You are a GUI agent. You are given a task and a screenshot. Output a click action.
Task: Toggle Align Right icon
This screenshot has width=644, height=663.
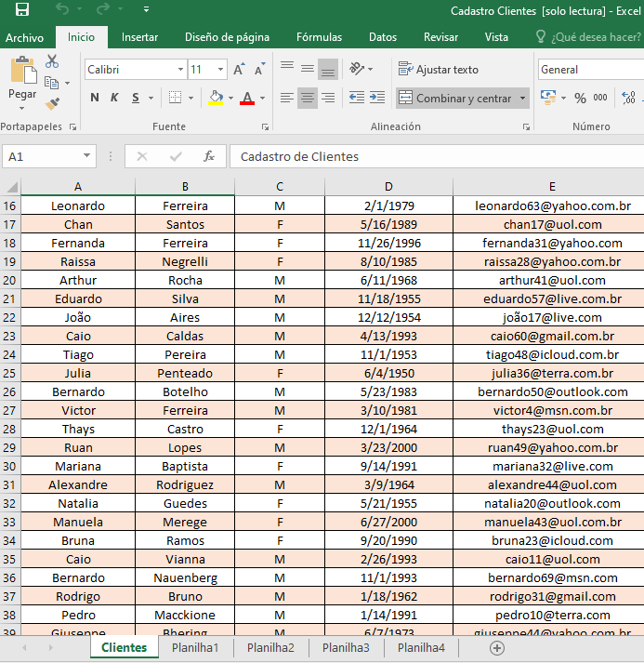point(328,98)
